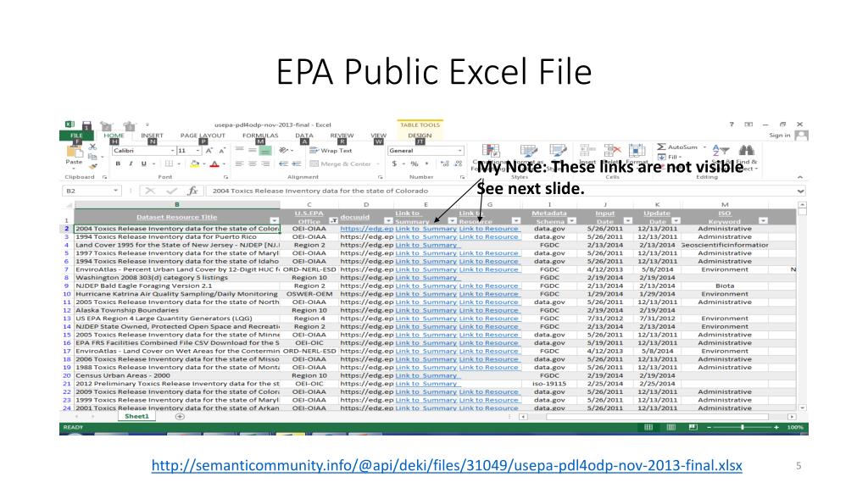Click the Format as Table icon

pos(529,151)
